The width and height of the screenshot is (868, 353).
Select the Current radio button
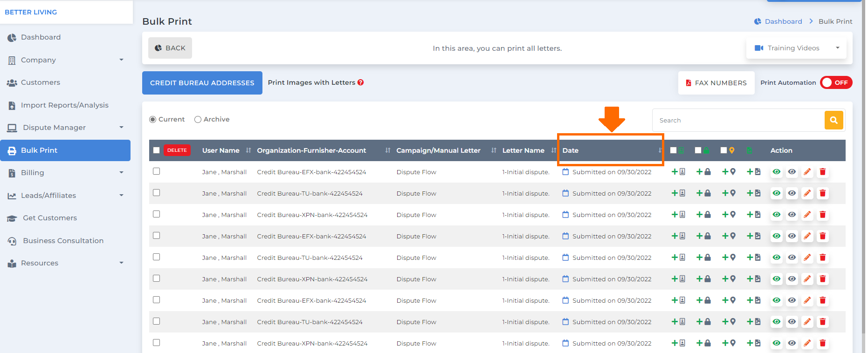[x=152, y=120]
